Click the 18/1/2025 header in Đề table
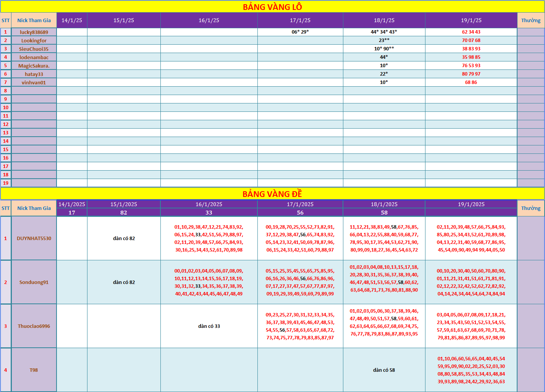Viewport: 545px width, 392px height. point(384,204)
